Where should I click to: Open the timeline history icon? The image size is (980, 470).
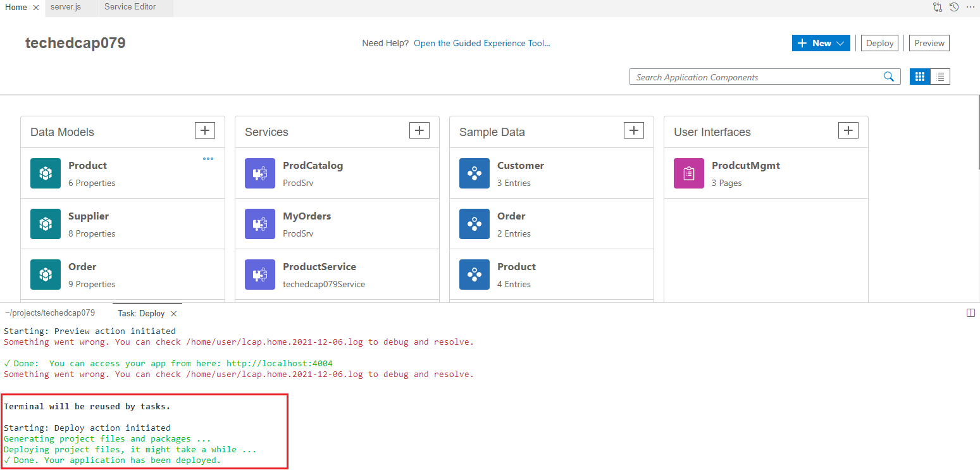coord(954,7)
